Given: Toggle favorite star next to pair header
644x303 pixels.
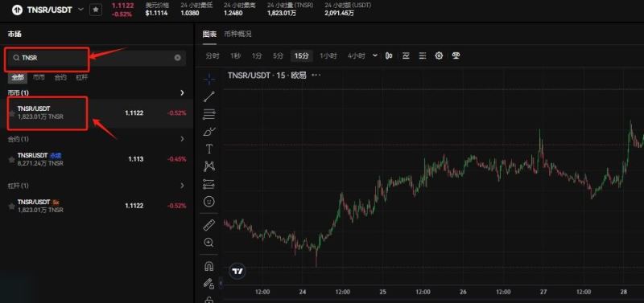Looking at the screenshot, I should [x=96, y=10].
